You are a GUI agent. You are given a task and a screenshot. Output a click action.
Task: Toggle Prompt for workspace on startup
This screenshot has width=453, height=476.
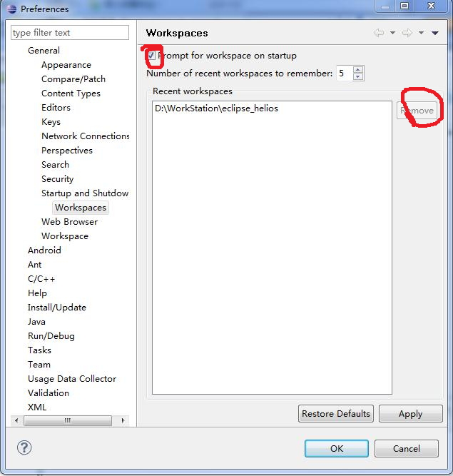151,56
